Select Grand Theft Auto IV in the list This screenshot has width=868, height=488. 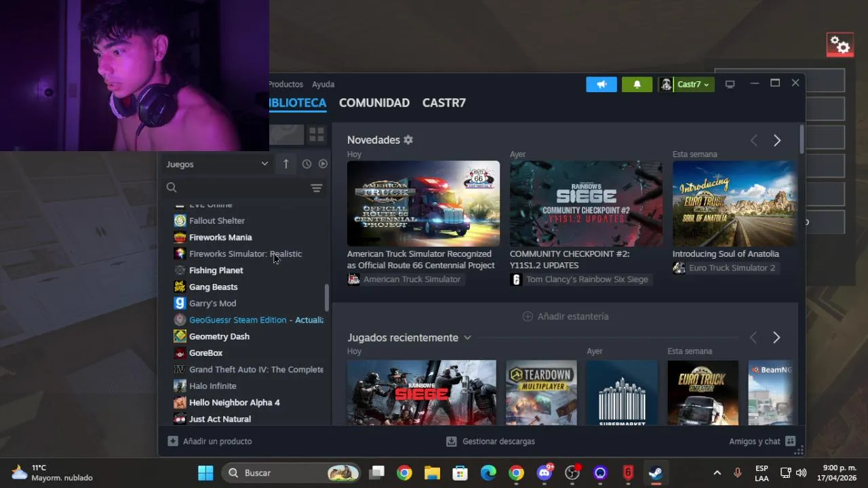(256, 369)
